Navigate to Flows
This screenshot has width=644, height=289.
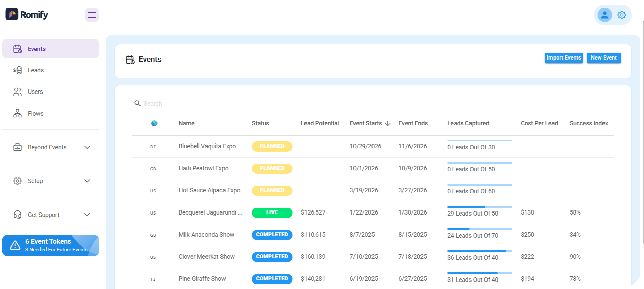(35, 114)
